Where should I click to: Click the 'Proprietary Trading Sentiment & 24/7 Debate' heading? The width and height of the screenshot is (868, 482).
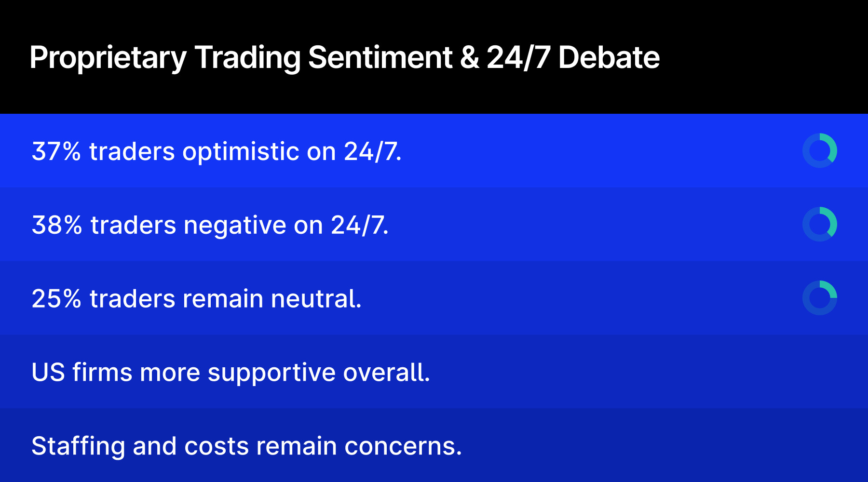point(344,57)
